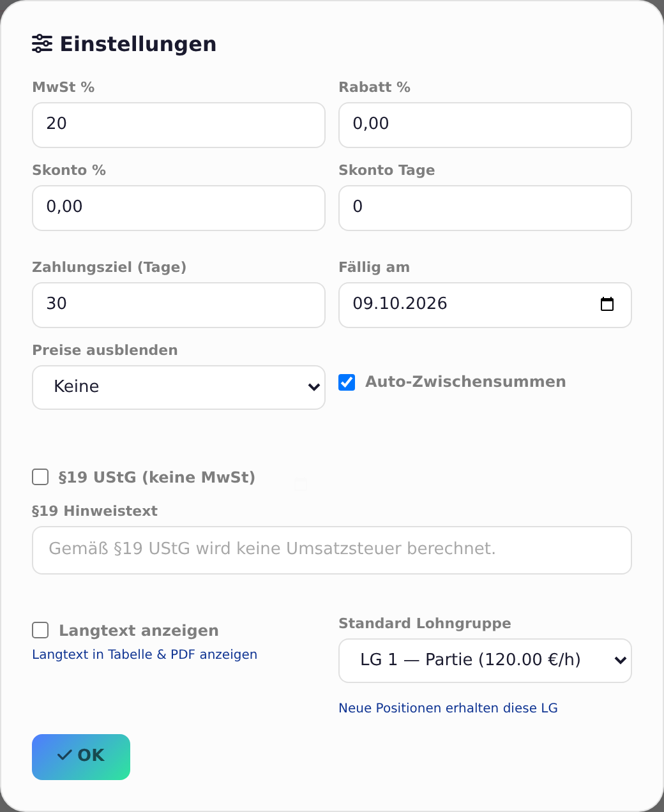Focus the Skonto % field
This screenshot has height=812, width=664.
pyautogui.click(x=179, y=208)
